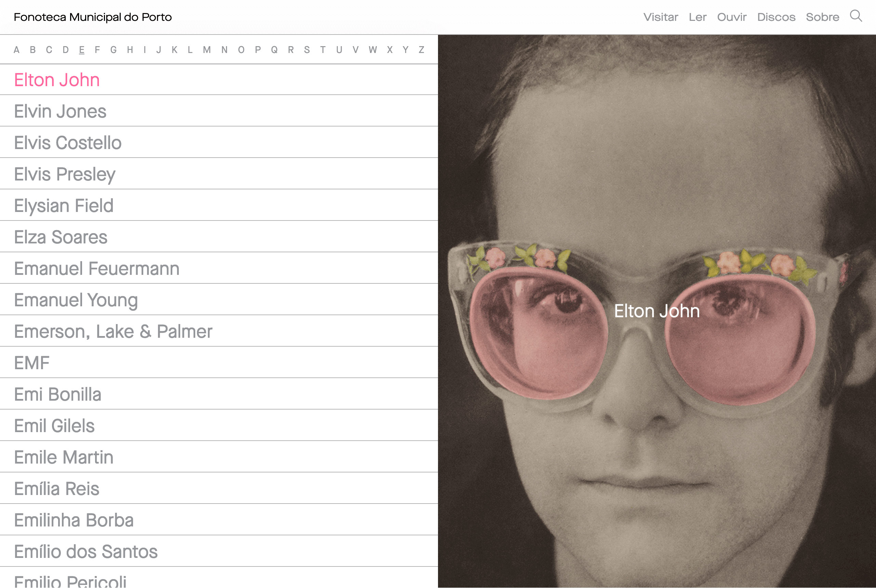
Task: Open EMF artist page
Action: pos(219,363)
